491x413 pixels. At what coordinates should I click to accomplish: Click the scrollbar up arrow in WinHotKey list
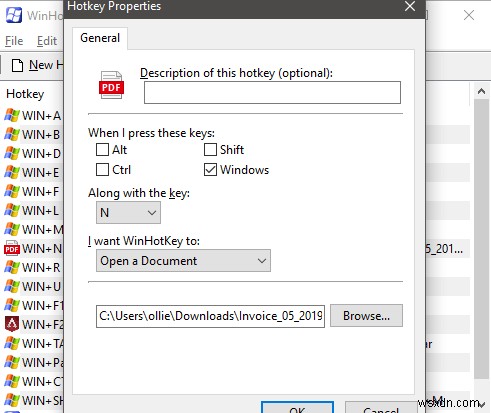(481, 91)
